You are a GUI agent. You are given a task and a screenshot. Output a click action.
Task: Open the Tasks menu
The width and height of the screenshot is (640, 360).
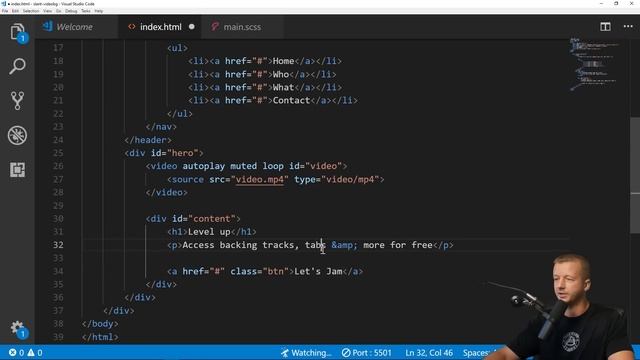coord(86,11)
